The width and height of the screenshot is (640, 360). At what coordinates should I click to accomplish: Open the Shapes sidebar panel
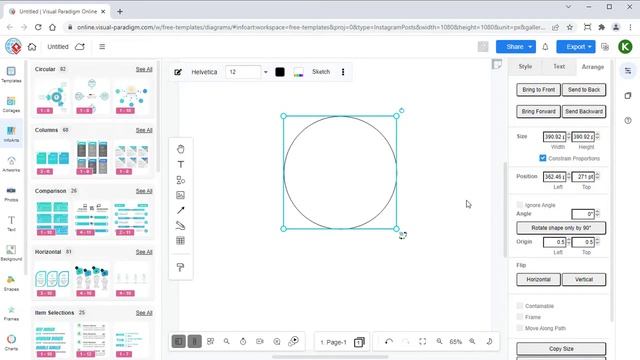[11, 283]
